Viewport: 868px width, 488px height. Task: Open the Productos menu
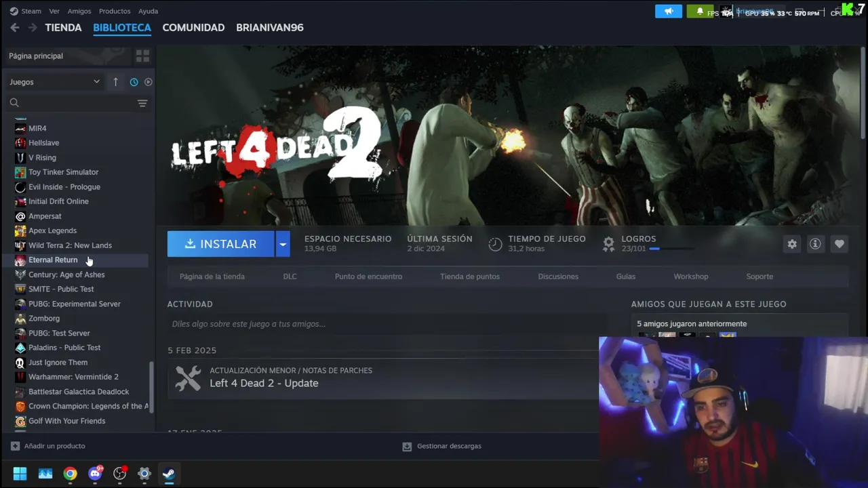point(115,11)
